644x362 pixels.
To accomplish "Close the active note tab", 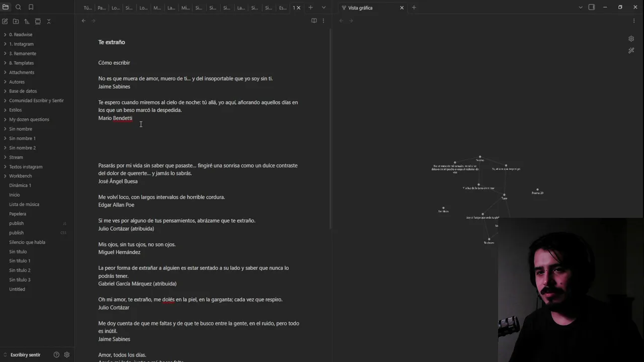I will tap(298, 8).
